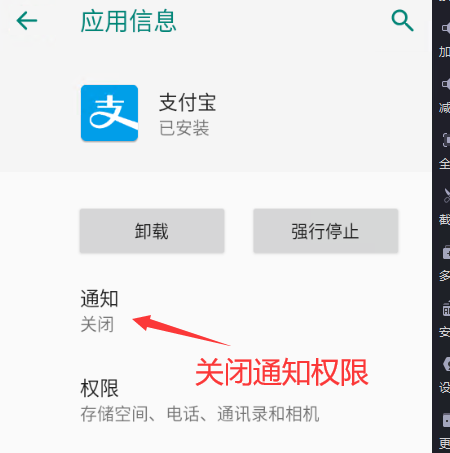
Task: Click the 已安装 installed status text
Action: click(x=184, y=128)
